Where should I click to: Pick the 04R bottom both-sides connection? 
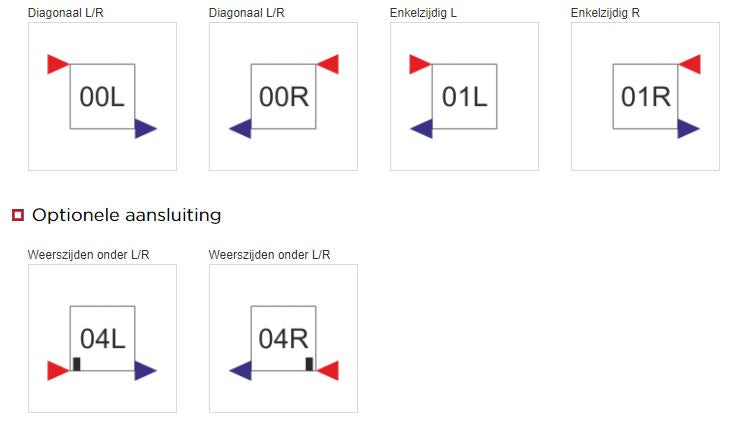283,338
